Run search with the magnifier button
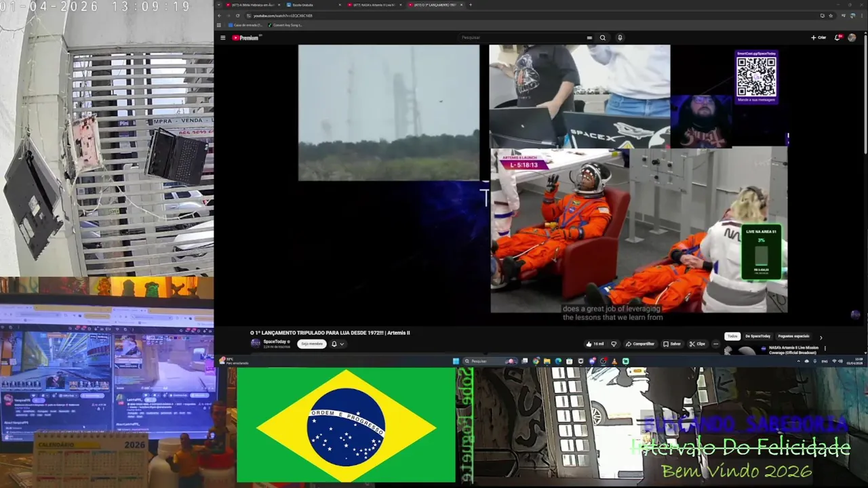Viewport: 868px width, 488px height. pos(602,38)
